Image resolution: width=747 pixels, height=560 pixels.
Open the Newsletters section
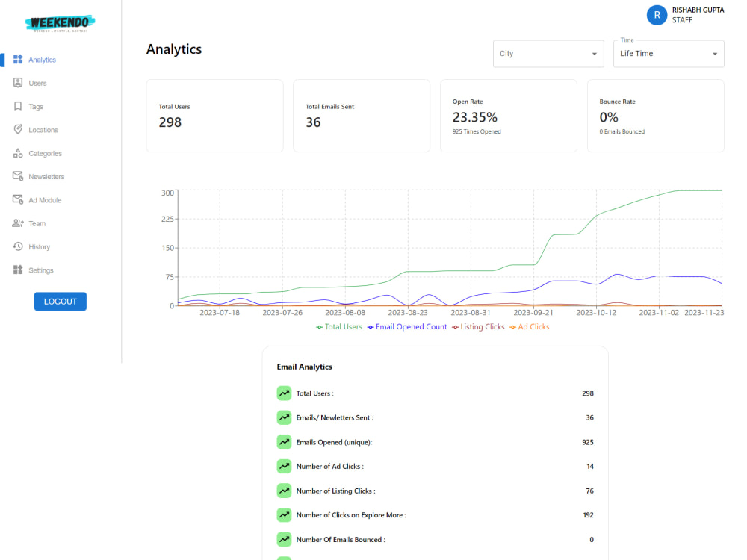pyautogui.click(x=46, y=177)
